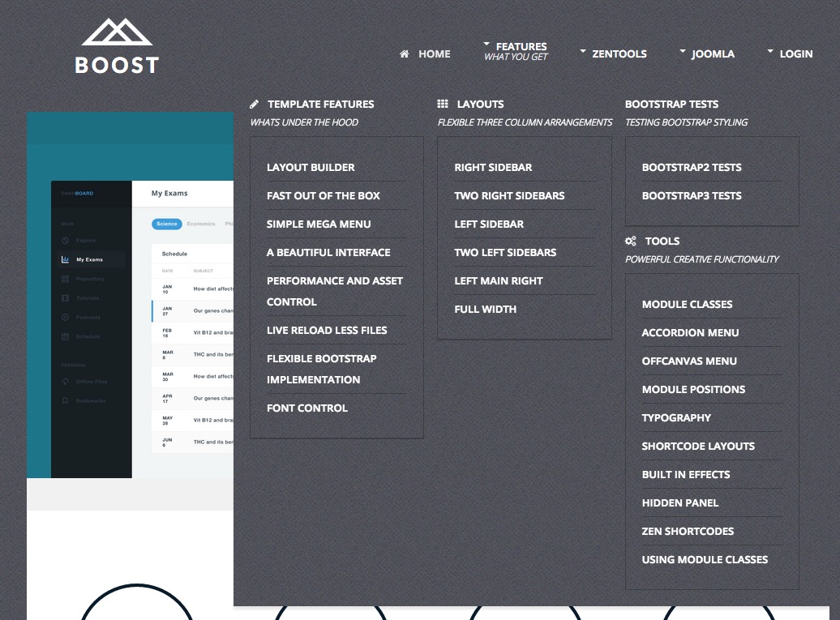Image resolution: width=840 pixels, height=620 pixels.
Task: Click the gears icon beside Tools
Action: 631,242
